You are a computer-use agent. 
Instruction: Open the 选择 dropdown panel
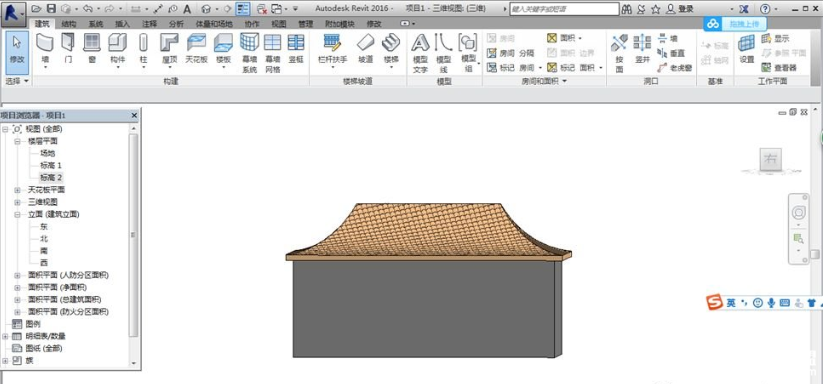(17, 81)
